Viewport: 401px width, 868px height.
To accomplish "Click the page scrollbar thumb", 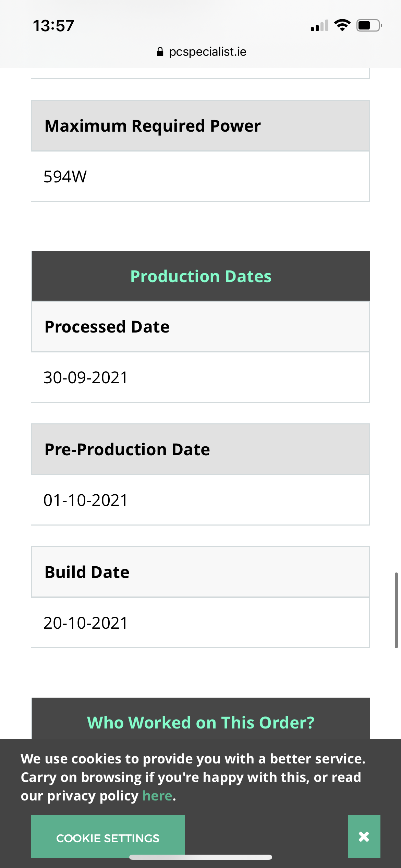I will pyautogui.click(x=396, y=610).
